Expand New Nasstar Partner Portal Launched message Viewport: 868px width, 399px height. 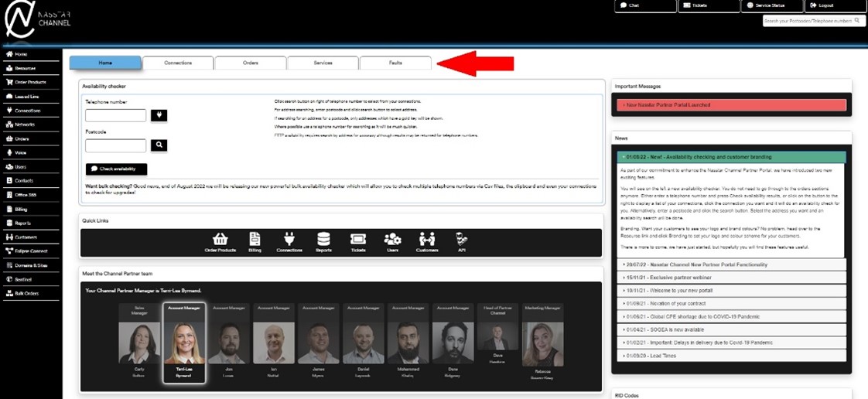[731, 104]
